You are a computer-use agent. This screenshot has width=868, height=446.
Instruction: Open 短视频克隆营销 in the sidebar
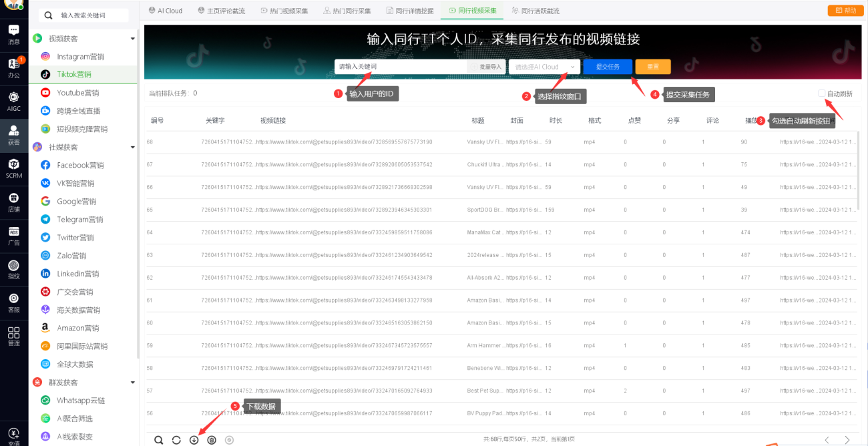[x=81, y=129]
